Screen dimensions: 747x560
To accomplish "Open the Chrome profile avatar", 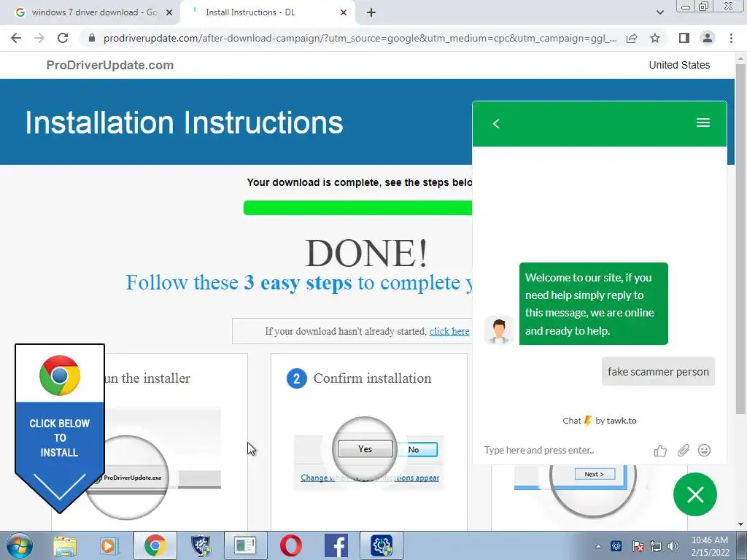I will (708, 38).
